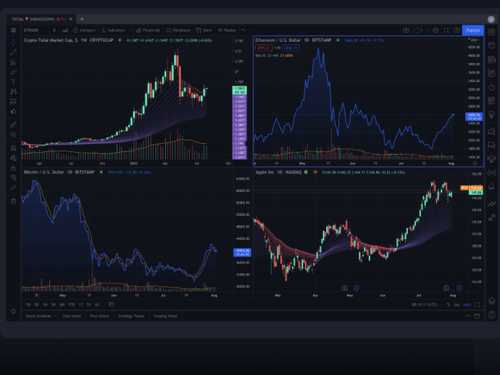Viewport: 500px width, 375px height.
Task: Open the USD currency selector on Ethereum chart
Action: pos(475,40)
